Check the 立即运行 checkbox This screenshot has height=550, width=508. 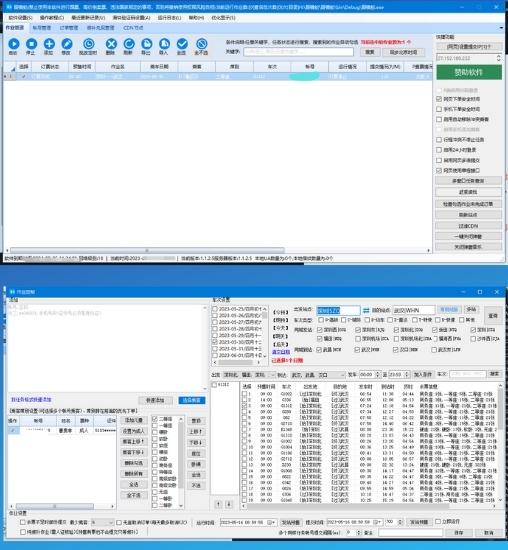pos(438,522)
